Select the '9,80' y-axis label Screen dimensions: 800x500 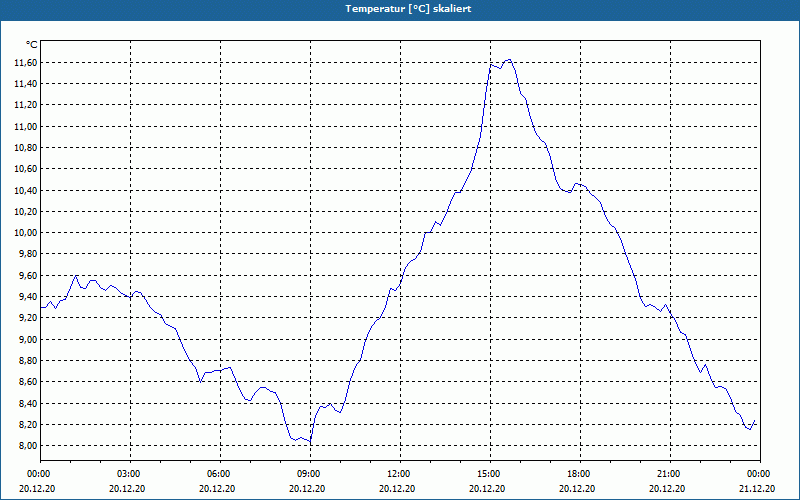pos(28,254)
